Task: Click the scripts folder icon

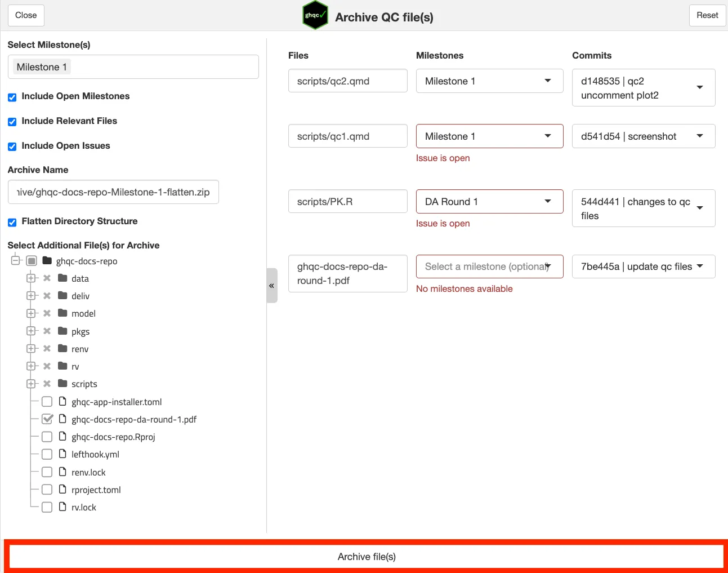Action: tap(62, 384)
